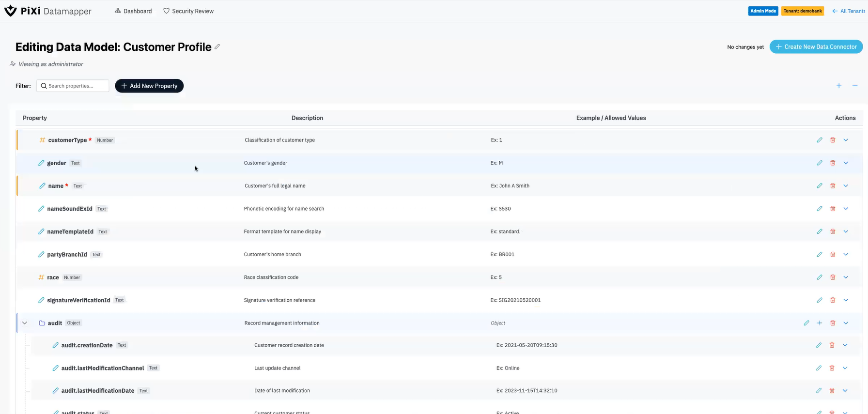This screenshot has height=414, width=868.
Task: Delete the customerType property
Action: coord(833,140)
